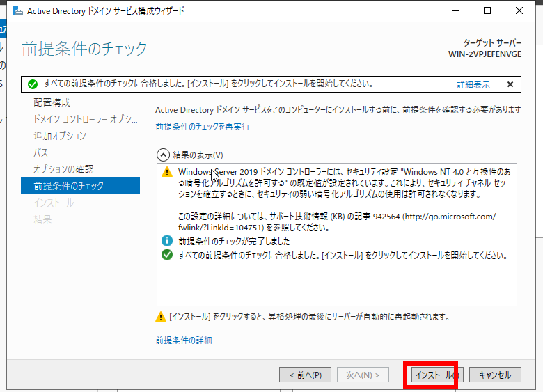Click the インストール (Install) button
543x392 pixels.
(x=437, y=375)
